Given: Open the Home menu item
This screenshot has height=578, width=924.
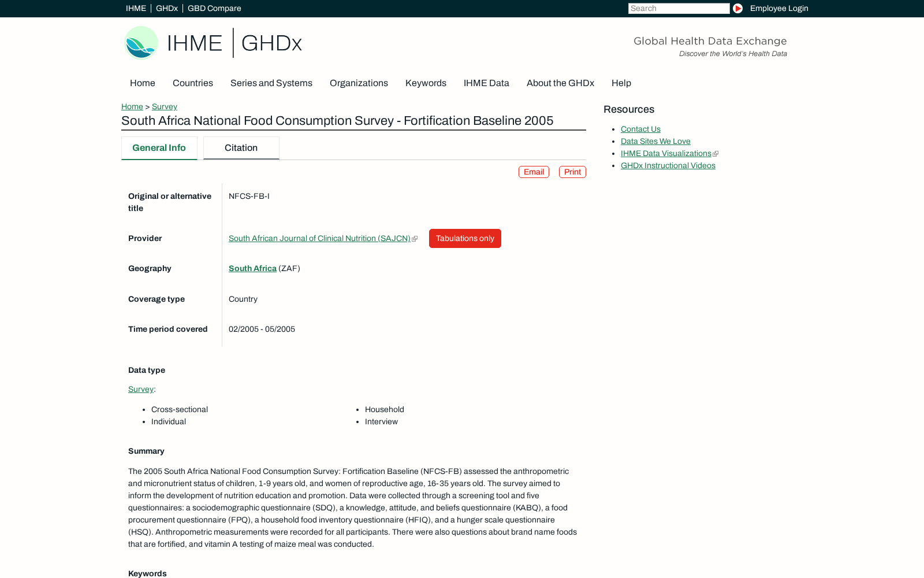Looking at the screenshot, I should 143,83.
